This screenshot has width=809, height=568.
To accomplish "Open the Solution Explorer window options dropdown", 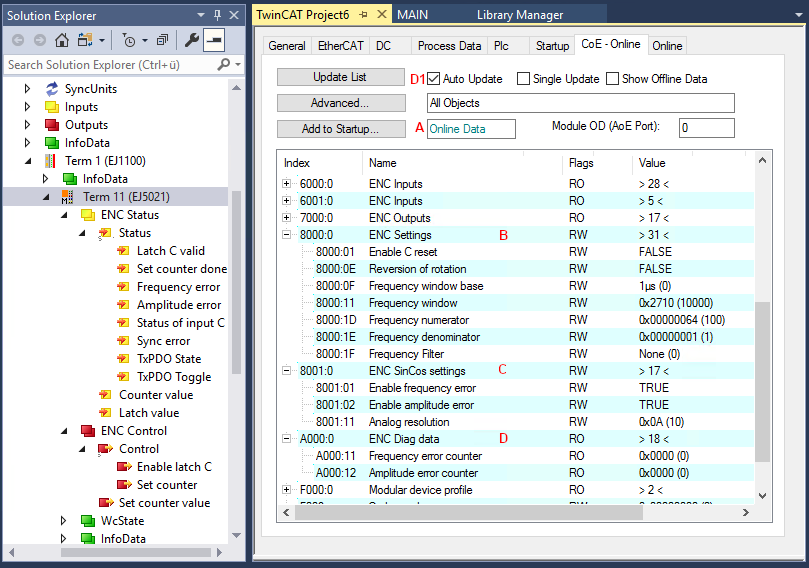I will (201, 15).
